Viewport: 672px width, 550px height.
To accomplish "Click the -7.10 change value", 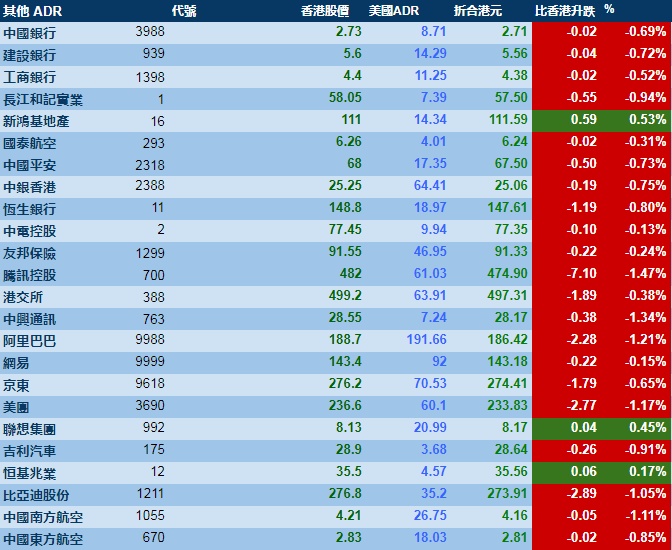I will point(582,273).
